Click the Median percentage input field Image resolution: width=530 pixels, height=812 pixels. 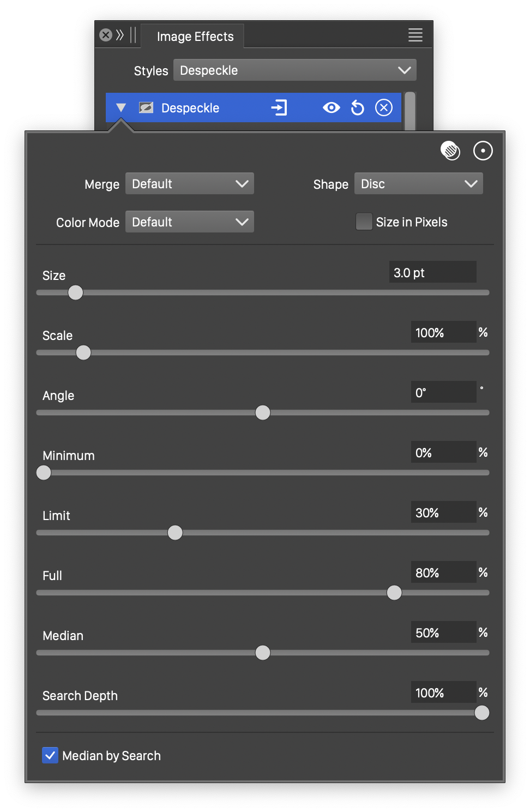tap(443, 632)
